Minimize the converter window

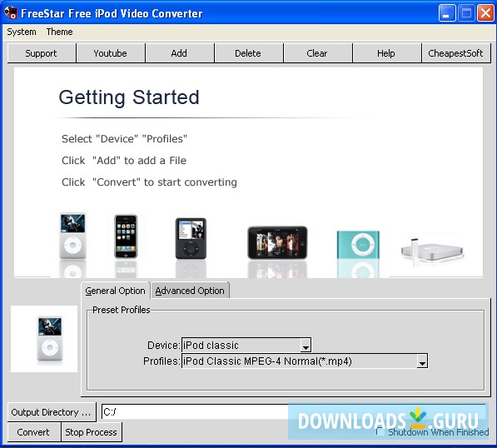point(446,13)
